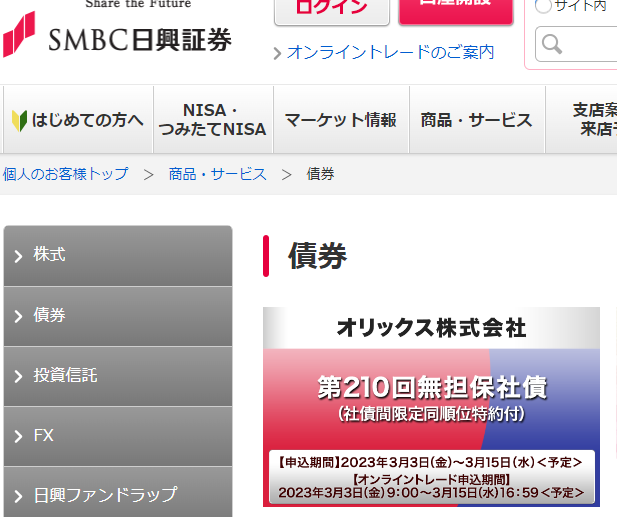Image resolution: width=617 pixels, height=517 pixels.
Task: Click the SMBC日興証券 logo text
Action: point(140,40)
